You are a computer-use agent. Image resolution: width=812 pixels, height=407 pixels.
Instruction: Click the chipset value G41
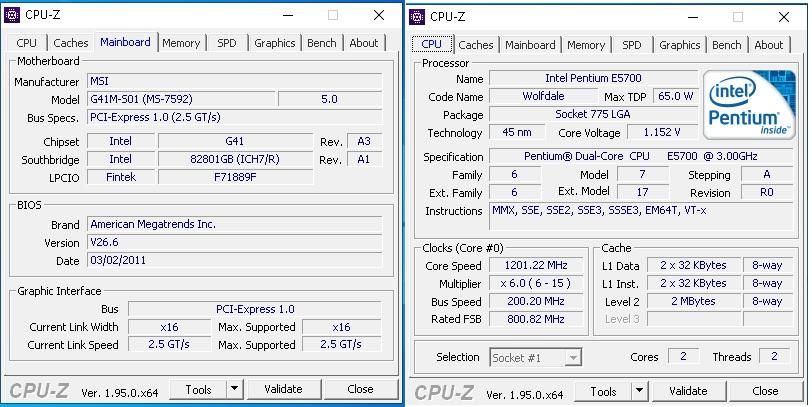point(235,141)
